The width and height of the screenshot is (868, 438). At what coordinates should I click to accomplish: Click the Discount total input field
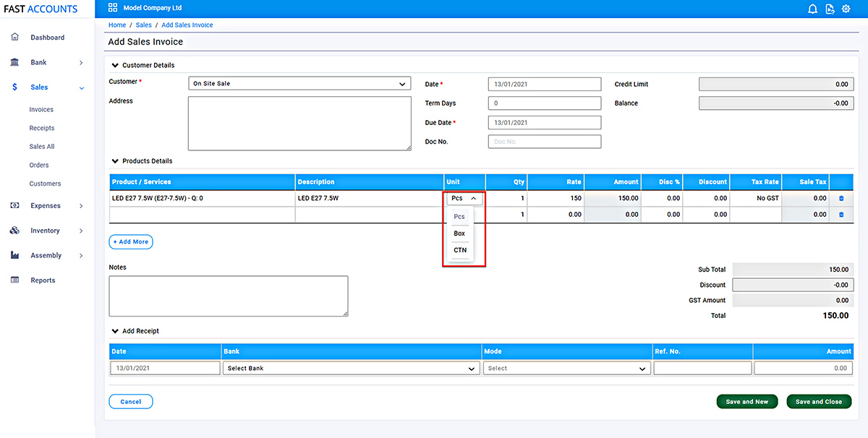(x=793, y=285)
